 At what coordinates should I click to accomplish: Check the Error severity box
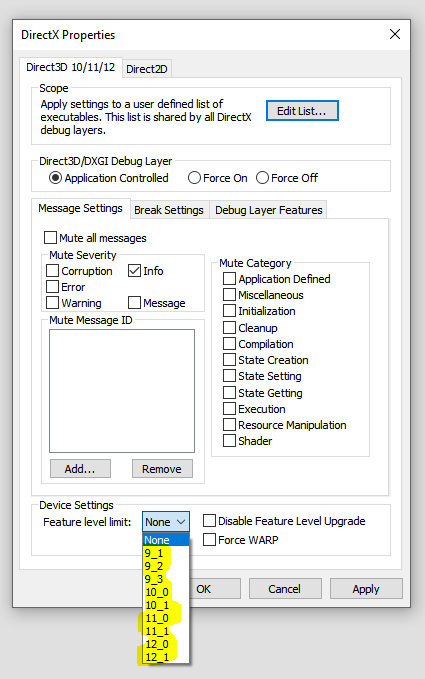click(52, 287)
